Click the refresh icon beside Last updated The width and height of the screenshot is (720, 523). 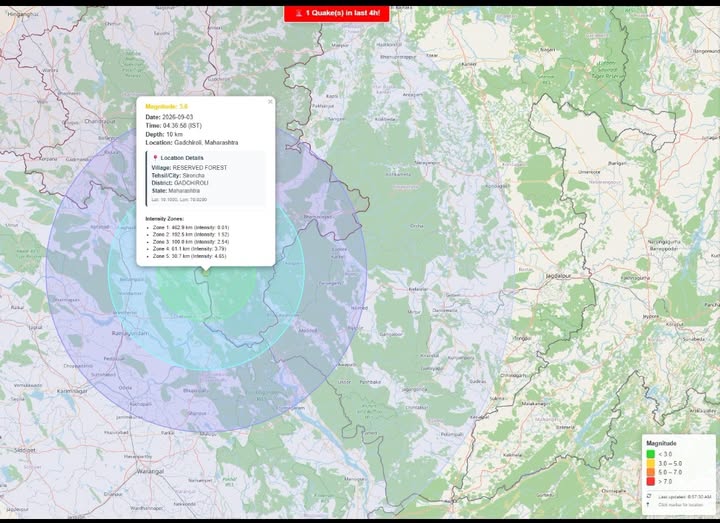pos(649,496)
